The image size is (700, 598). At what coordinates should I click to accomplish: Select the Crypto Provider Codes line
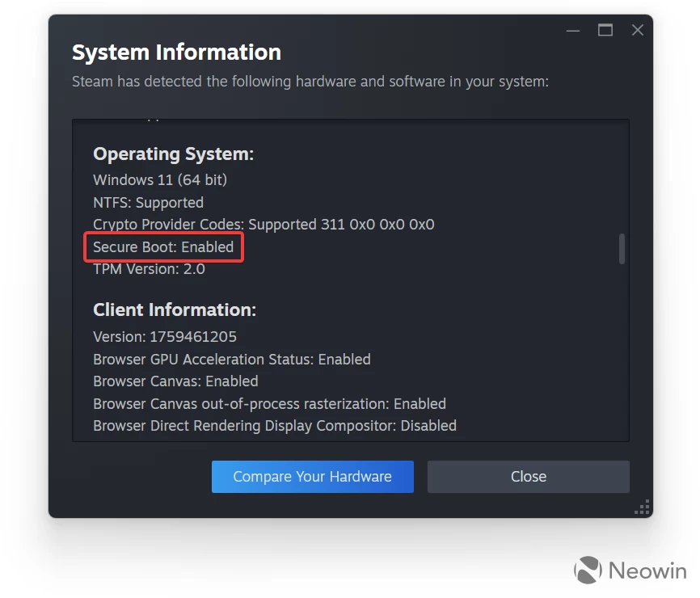(x=264, y=225)
